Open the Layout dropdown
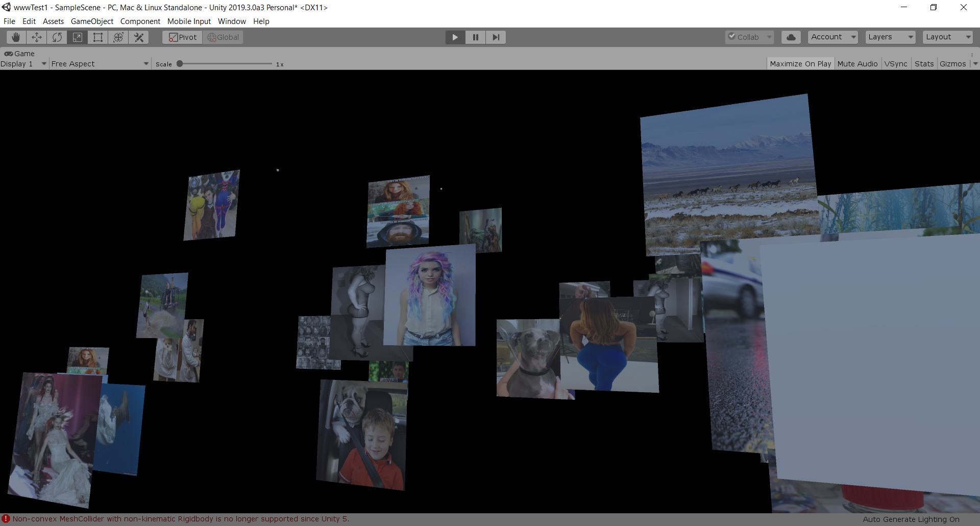This screenshot has height=526, width=980. (948, 37)
